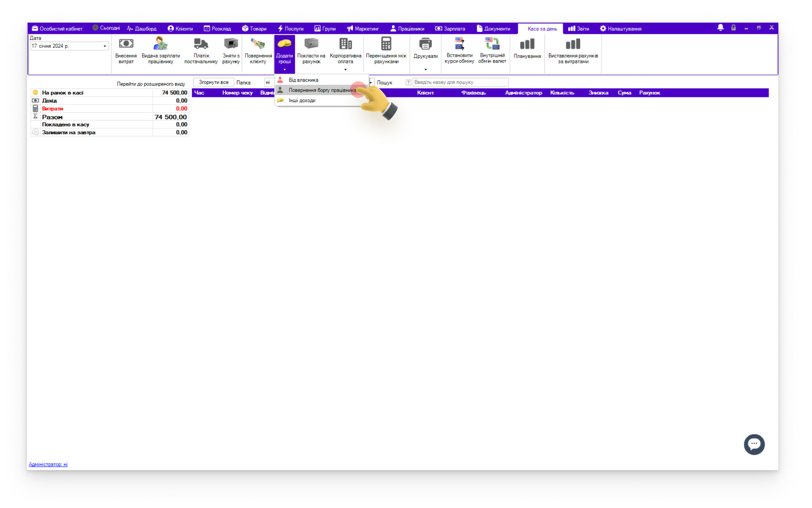Select the Витрати 0,00 row
The image size is (812, 508).
pyautogui.click(x=110, y=109)
